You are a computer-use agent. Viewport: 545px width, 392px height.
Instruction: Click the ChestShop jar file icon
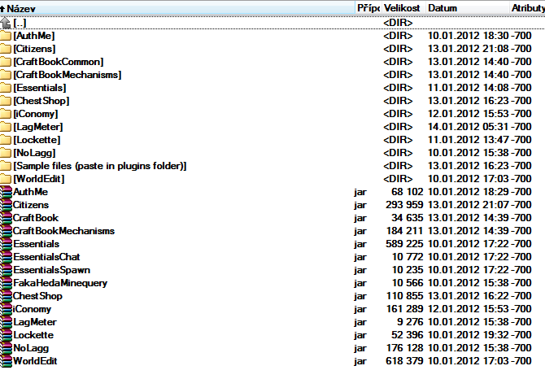point(6,296)
